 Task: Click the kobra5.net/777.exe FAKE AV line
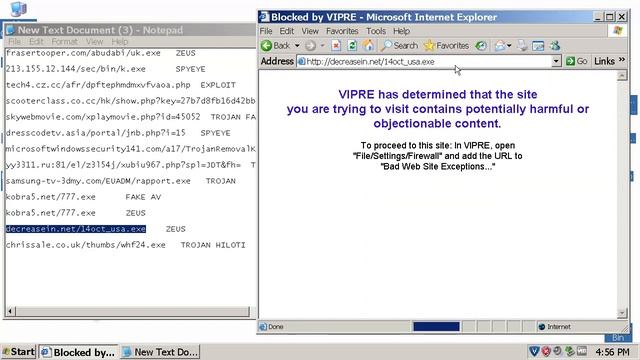click(x=83, y=197)
